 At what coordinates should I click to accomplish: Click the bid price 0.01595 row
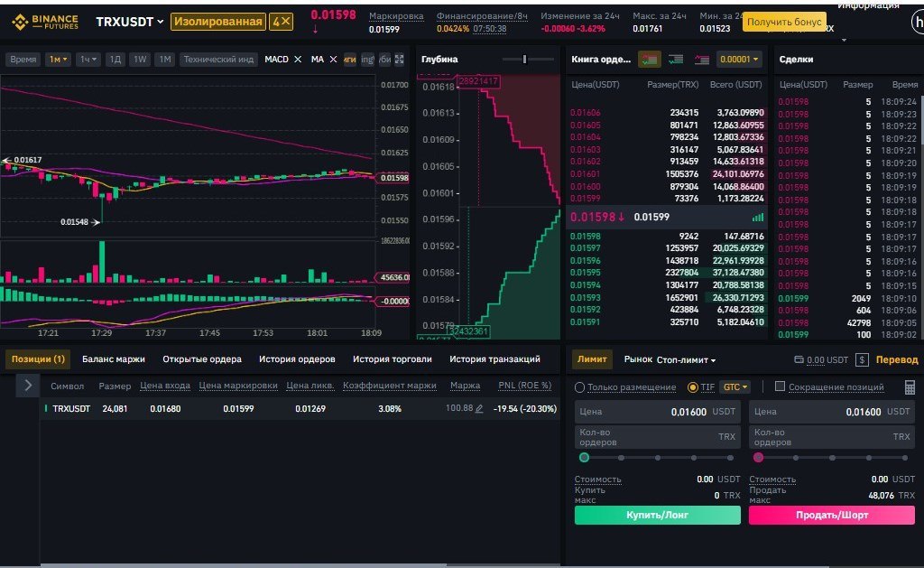pos(667,273)
